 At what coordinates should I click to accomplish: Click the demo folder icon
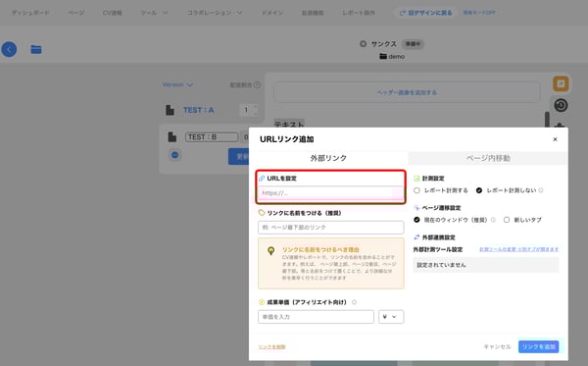[x=383, y=56]
